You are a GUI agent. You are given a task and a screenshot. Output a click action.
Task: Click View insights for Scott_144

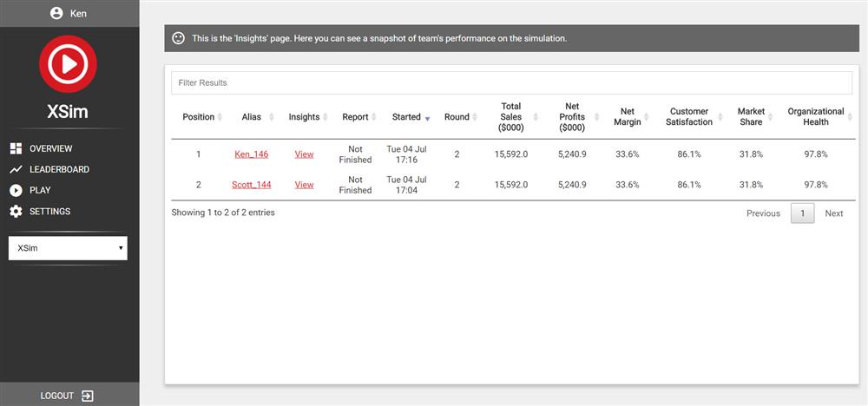[x=304, y=185]
